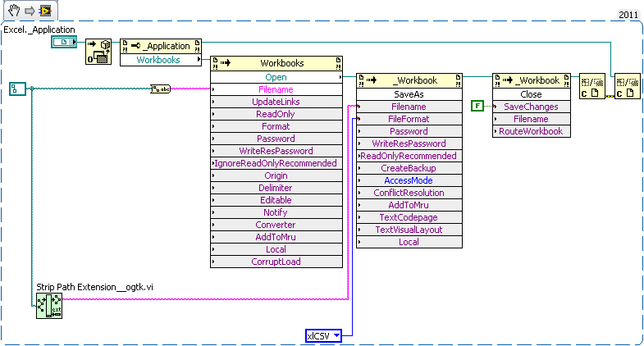Image resolution: width=644 pixels, height=346 pixels.
Task: Click the VI snippet icon in toolbar
Action: (45, 11)
